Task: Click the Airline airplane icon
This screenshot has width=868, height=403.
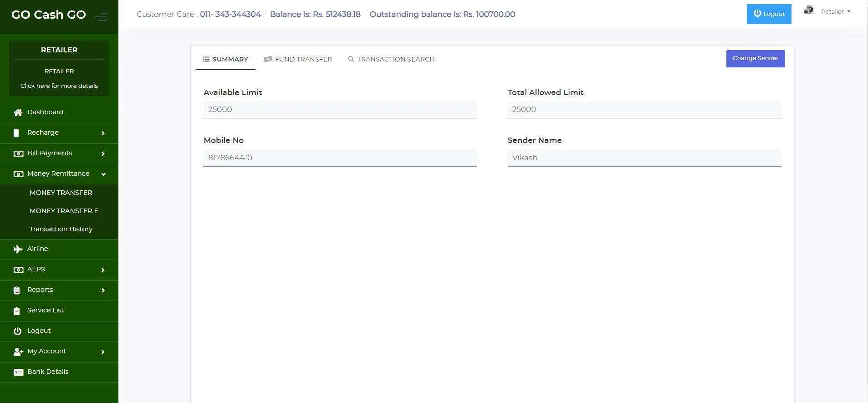Action: [x=18, y=249]
